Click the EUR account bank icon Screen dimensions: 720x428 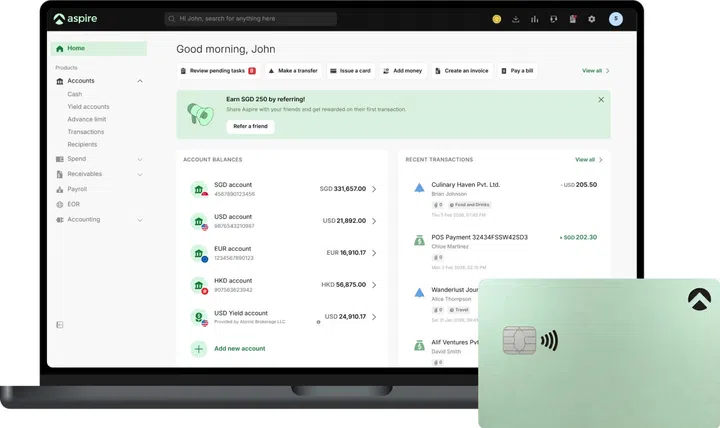coord(199,253)
